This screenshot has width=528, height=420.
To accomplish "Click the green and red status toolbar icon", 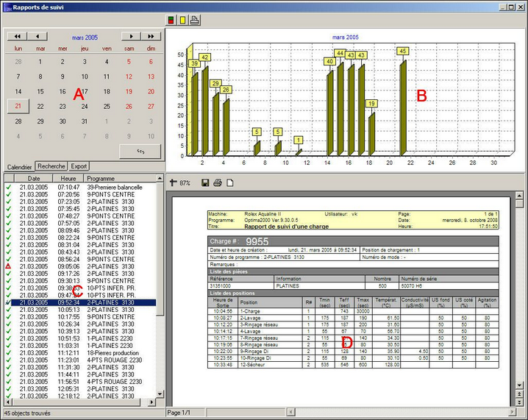I will 171,20.
